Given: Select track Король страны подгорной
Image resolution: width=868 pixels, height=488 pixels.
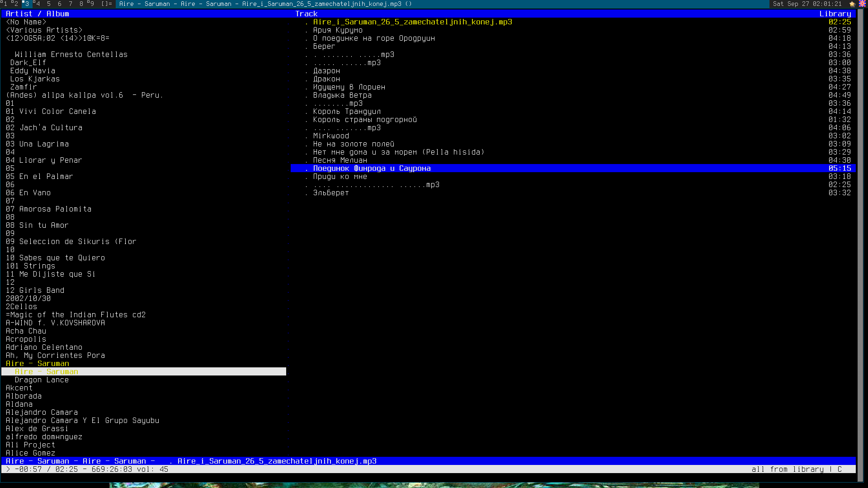Looking at the screenshot, I should pos(365,120).
